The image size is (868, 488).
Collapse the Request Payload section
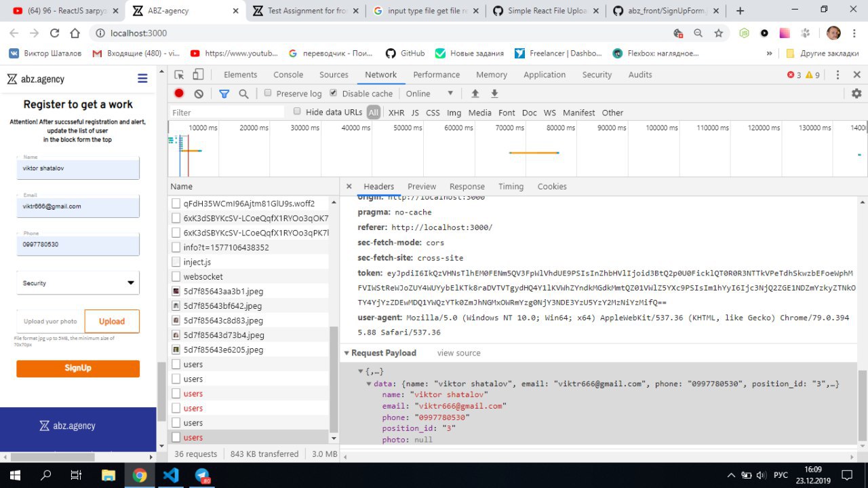tap(347, 353)
